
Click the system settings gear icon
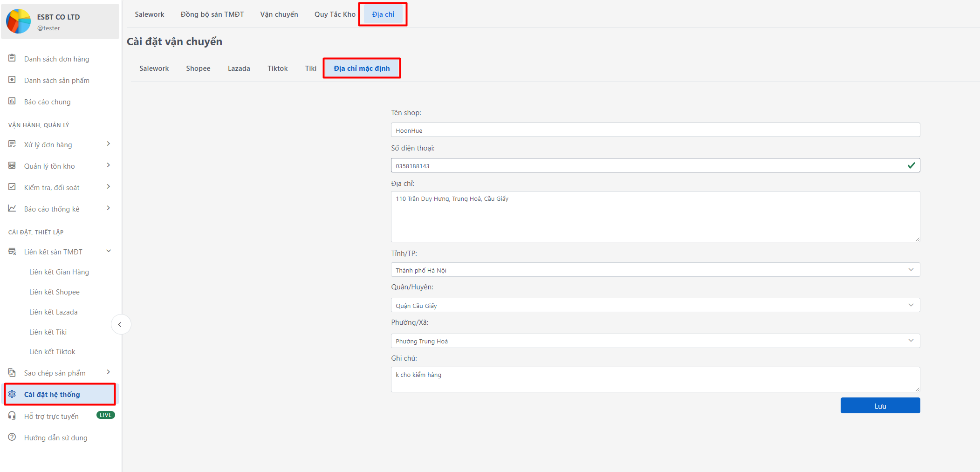[12, 394]
